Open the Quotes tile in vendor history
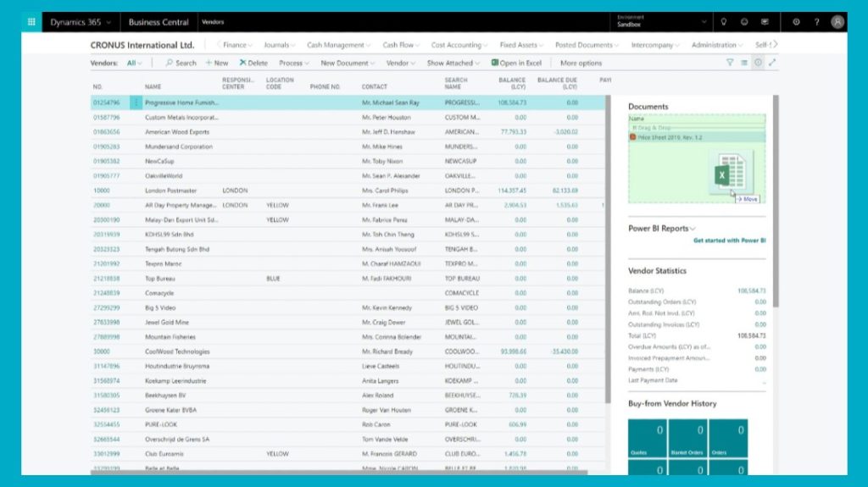 click(646, 439)
